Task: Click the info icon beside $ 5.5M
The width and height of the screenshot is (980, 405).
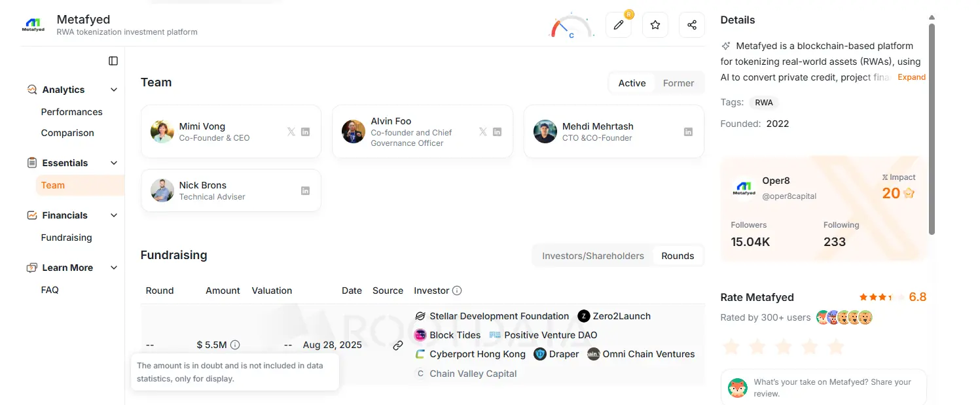Action: tap(236, 345)
